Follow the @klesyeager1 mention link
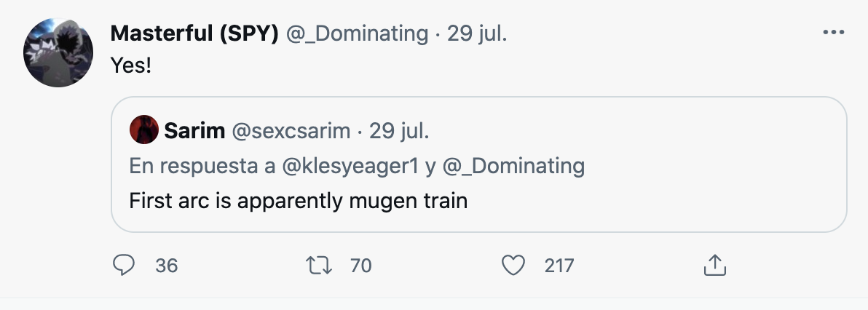 [x=350, y=166]
